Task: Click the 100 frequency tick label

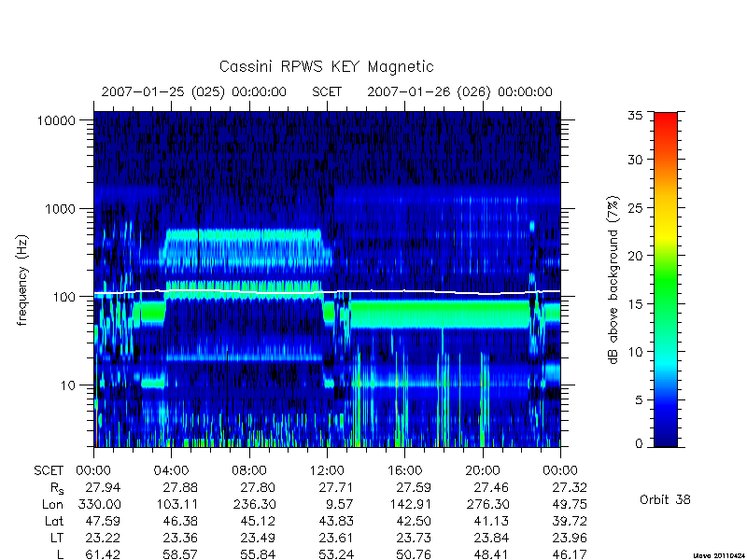Action: pos(64,297)
